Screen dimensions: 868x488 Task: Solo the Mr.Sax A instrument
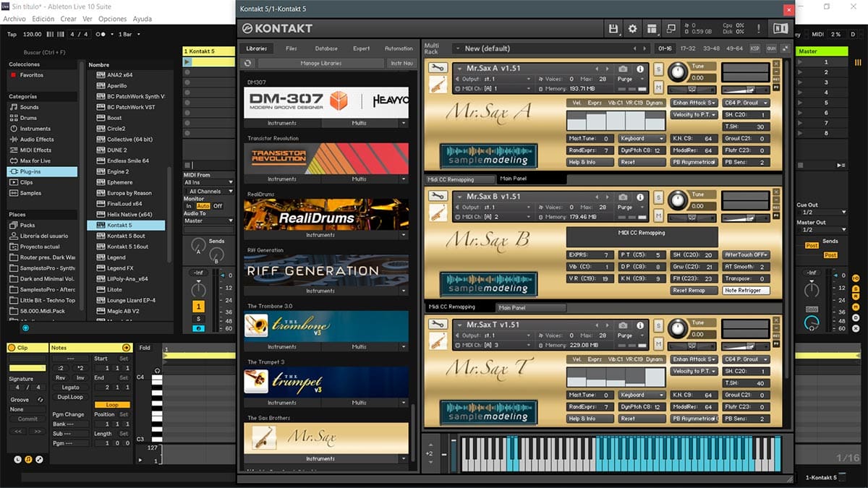point(658,69)
